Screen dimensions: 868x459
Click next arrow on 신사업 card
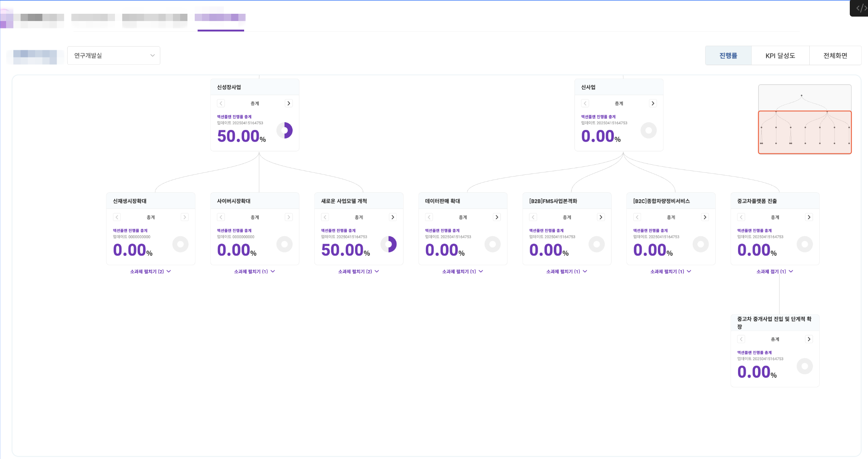click(653, 103)
